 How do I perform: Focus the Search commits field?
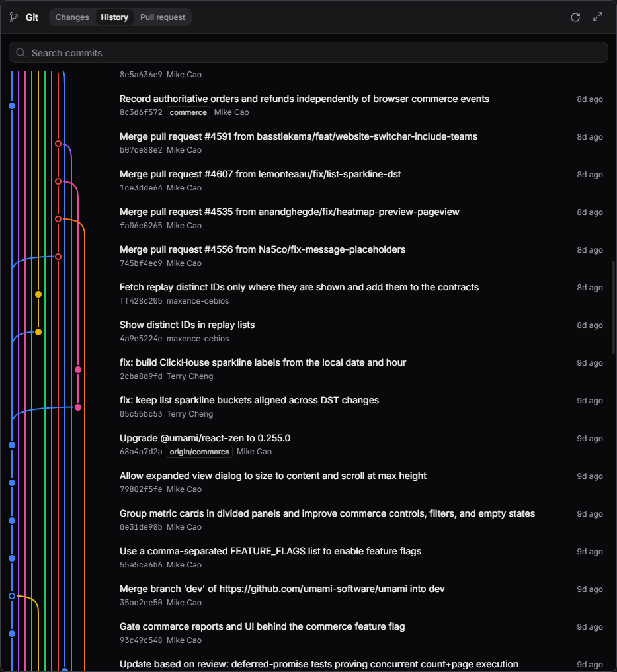(308, 52)
